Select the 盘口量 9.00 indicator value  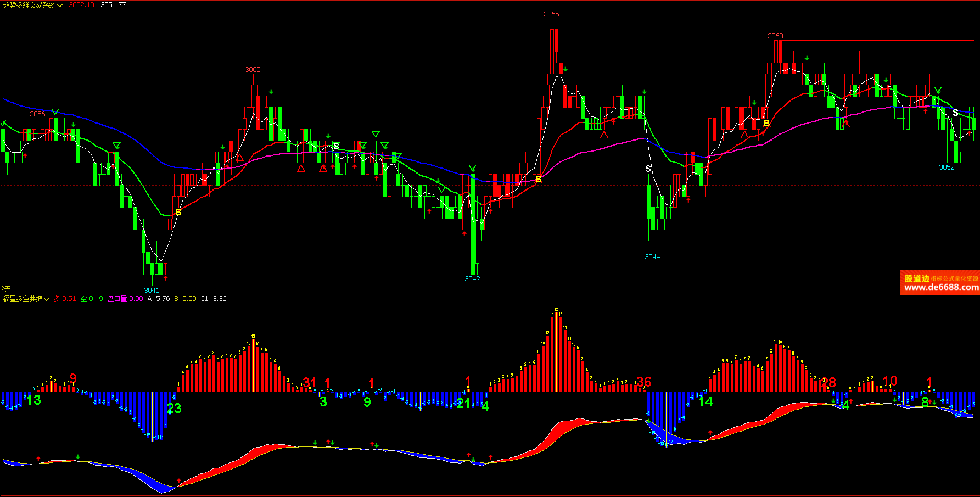125,299
